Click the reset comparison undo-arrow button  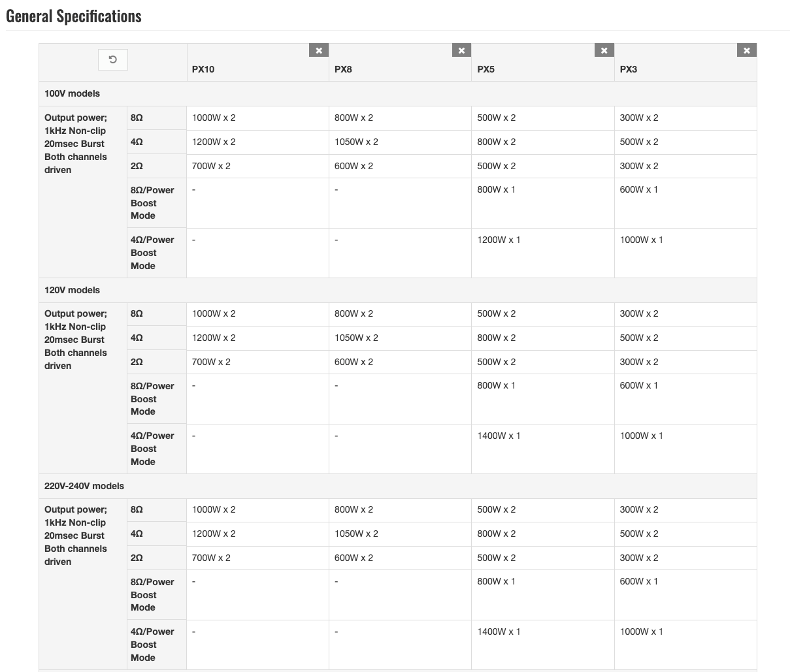pyautogui.click(x=112, y=60)
